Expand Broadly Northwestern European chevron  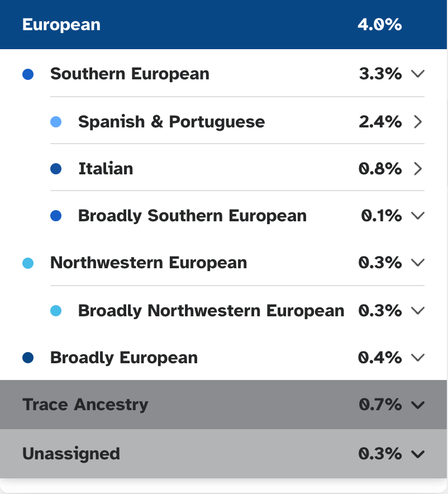click(x=418, y=311)
